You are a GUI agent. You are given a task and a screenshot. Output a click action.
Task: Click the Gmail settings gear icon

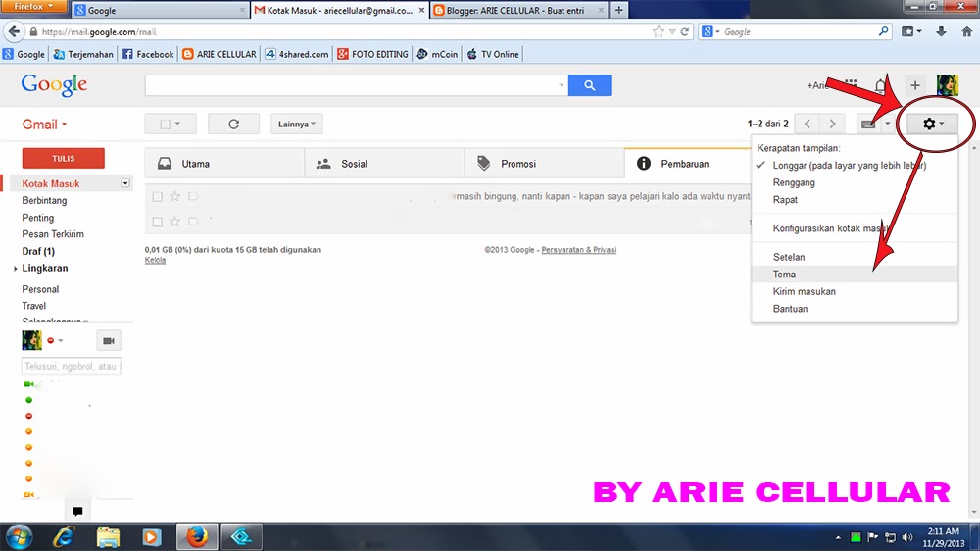coord(929,124)
